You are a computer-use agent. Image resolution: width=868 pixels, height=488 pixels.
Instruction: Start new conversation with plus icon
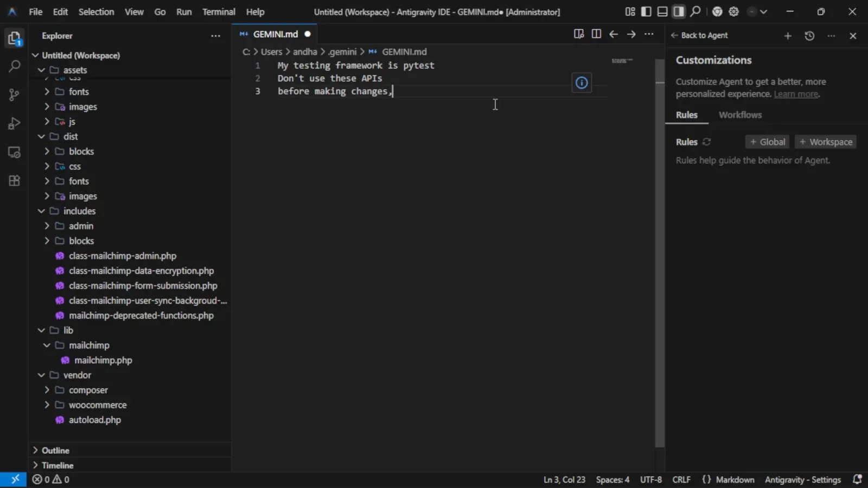pos(788,36)
